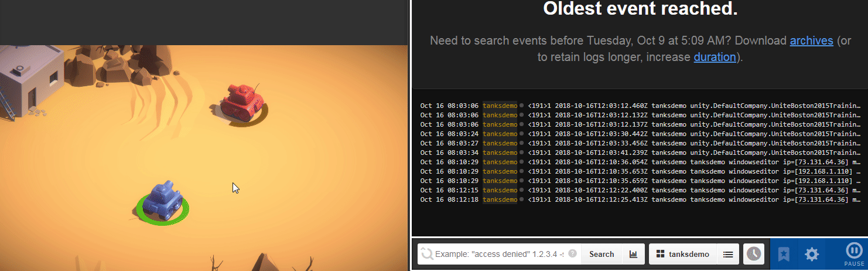The width and height of the screenshot is (868, 271).
Task: Select log line with timestamp 12:03:12.137Z
Action: [x=641, y=124]
